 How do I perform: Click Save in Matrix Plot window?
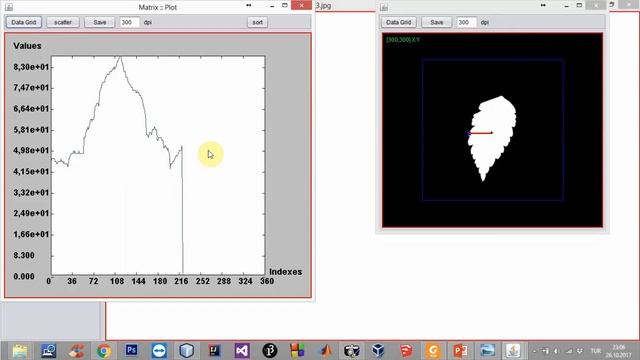100,22
